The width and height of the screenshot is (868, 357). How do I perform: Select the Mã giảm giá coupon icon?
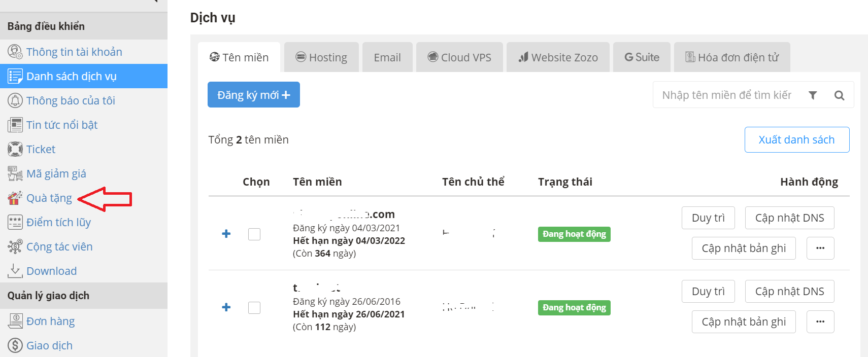click(14, 173)
